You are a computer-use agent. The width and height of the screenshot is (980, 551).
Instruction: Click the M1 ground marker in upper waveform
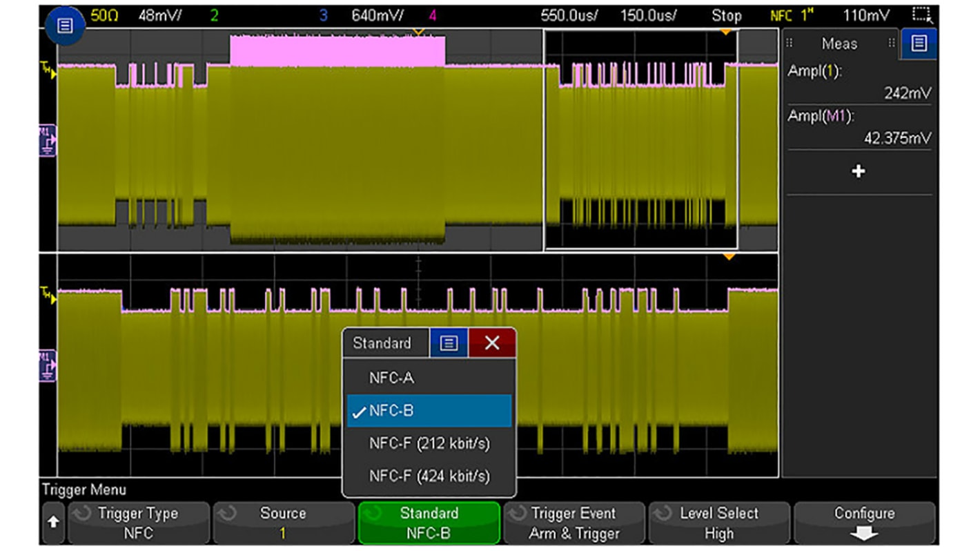48,139
